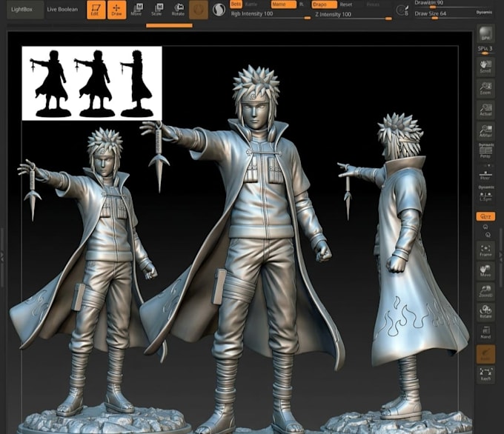Image resolution: width=504 pixels, height=434 pixels.
Task: Toggle polyframe wireframe display button
Action: [485, 333]
